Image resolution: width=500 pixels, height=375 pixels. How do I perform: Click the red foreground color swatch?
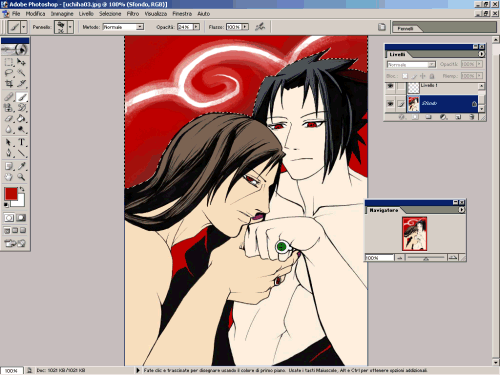click(11, 194)
